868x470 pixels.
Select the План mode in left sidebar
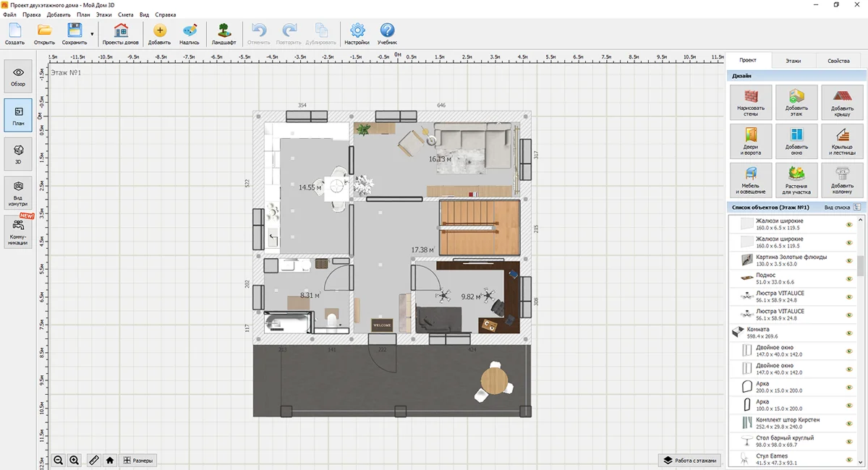pyautogui.click(x=18, y=116)
